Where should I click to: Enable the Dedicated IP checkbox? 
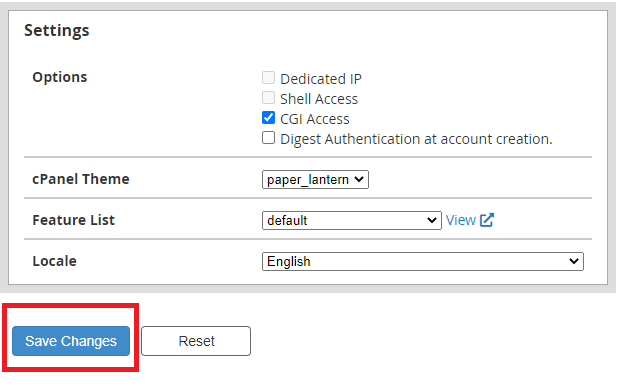click(x=268, y=77)
